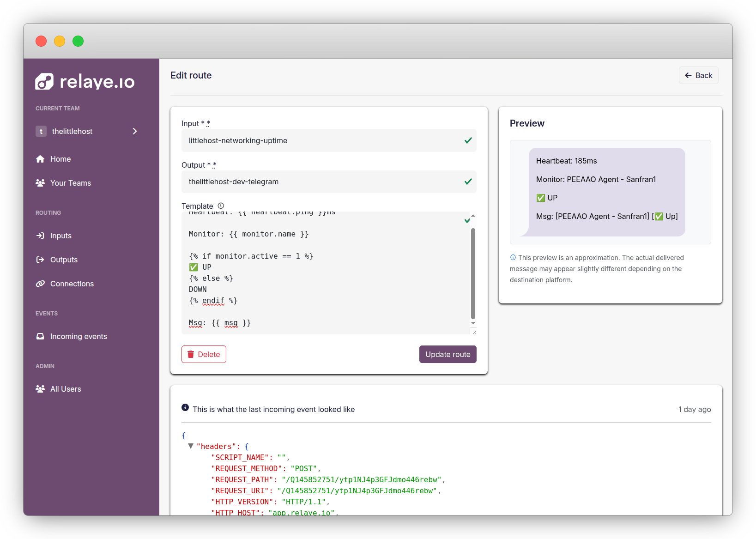Open All Users in the Admin section
The image size is (756, 539).
click(66, 389)
